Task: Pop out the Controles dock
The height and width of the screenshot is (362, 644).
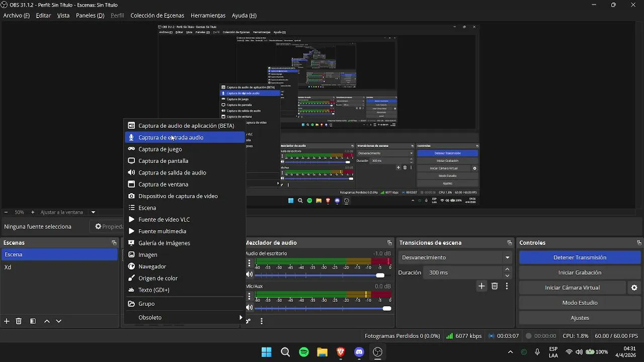Action: pyautogui.click(x=639, y=243)
